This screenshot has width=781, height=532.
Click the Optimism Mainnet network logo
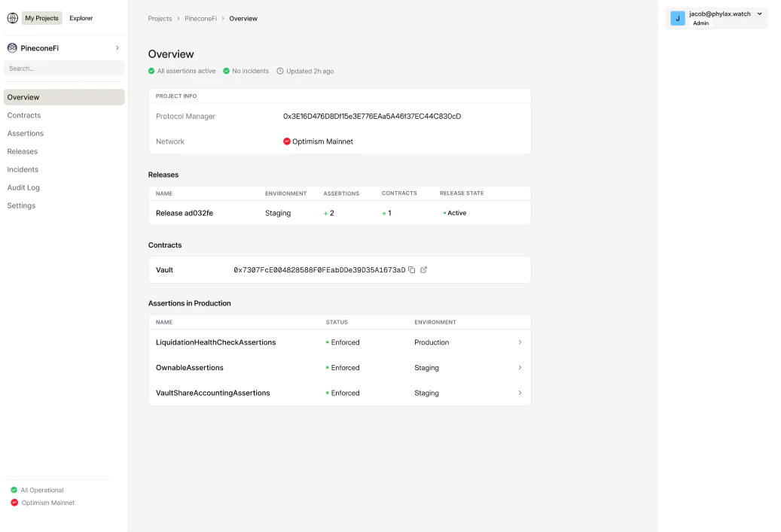(287, 141)
